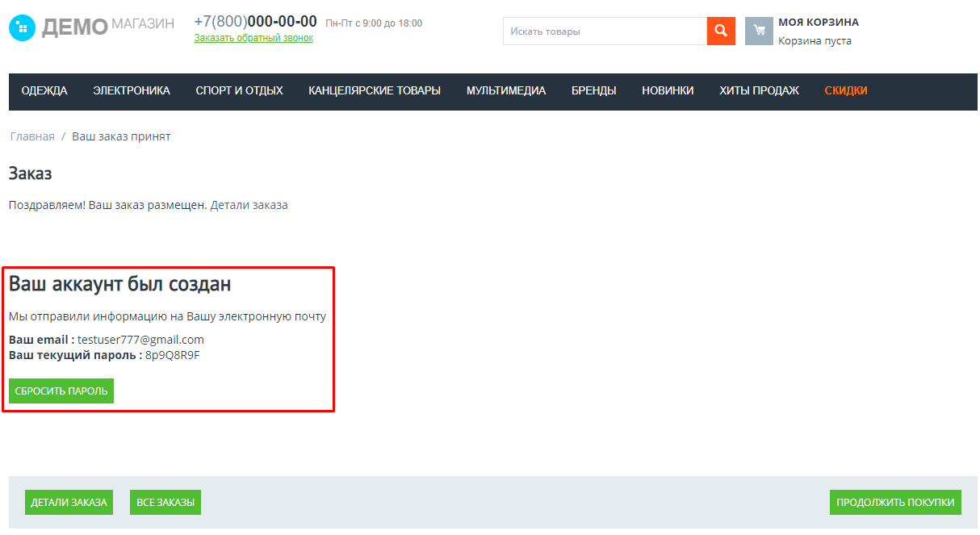Open the Новинки menu item
Viewport: 980px width, 535px height.
(x=668, y=91)
